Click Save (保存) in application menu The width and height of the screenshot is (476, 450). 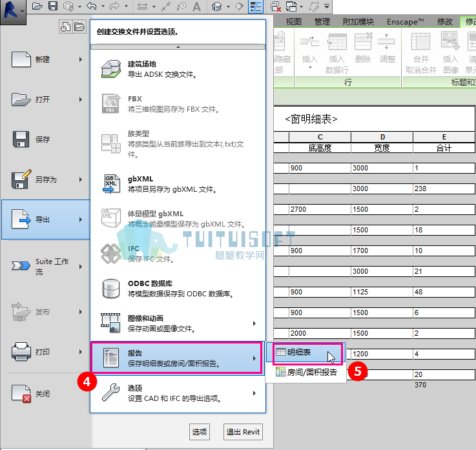(x=46, y=139)
